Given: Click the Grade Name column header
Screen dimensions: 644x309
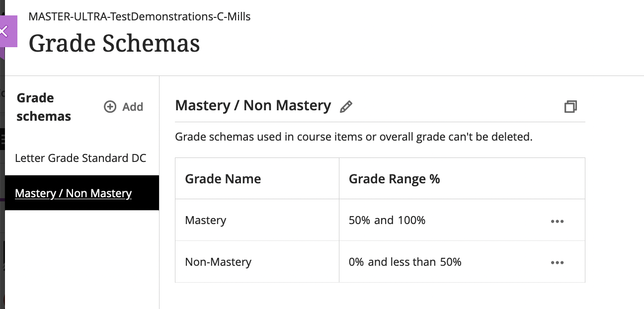Looking at the screenshot, I should tap(223, 178).
